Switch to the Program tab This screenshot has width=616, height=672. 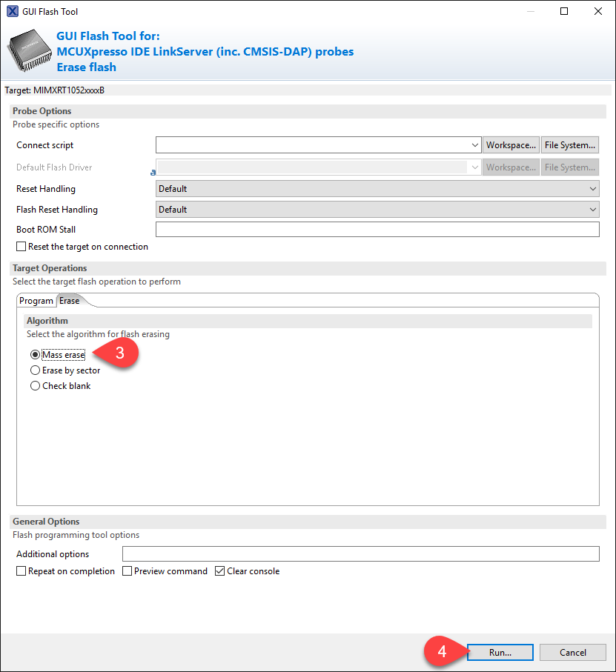pyautogui.click(x=36, y=301)
